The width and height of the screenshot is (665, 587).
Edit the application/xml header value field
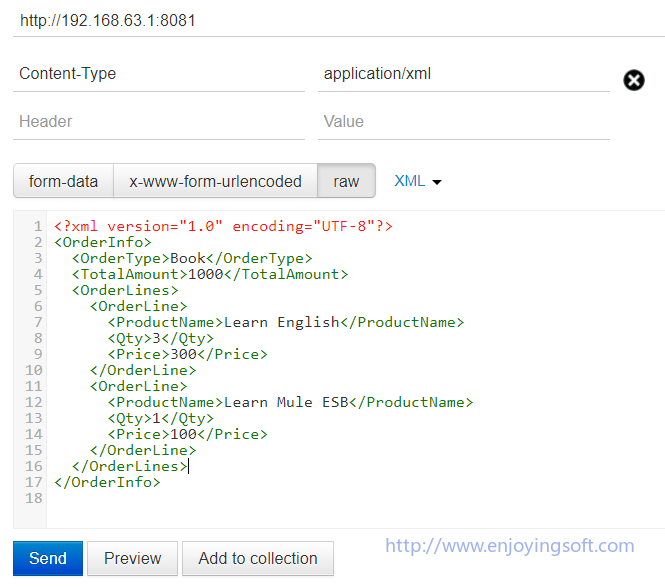[463, 73]
